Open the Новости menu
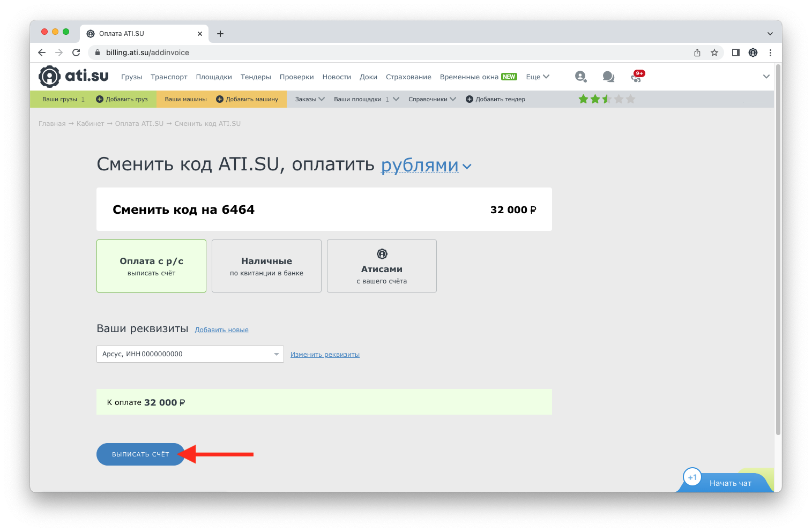Image resolution: width=812 pixels, height=532 pixels. point(337,77)
